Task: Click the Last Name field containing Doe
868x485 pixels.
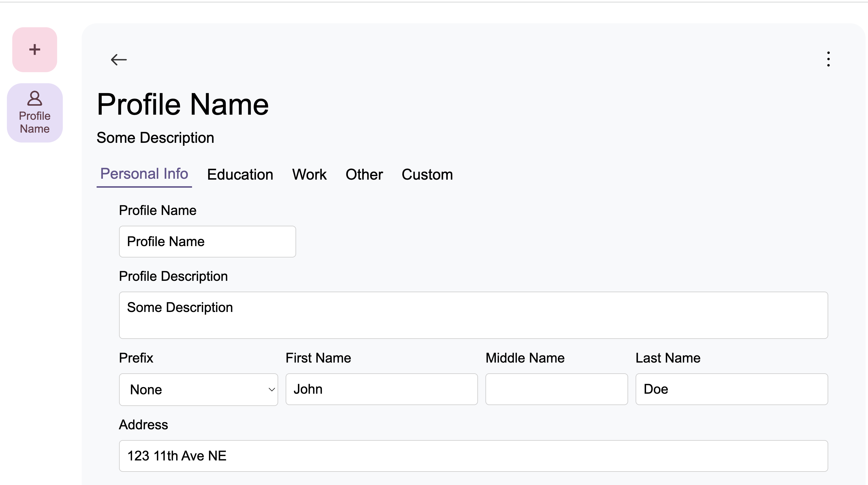Action: pos(731,389)
